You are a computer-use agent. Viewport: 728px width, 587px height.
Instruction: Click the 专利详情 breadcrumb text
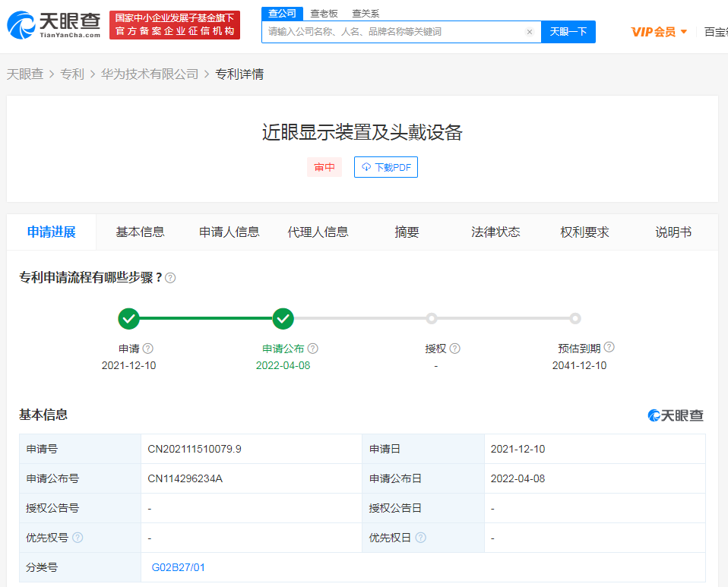239,74
